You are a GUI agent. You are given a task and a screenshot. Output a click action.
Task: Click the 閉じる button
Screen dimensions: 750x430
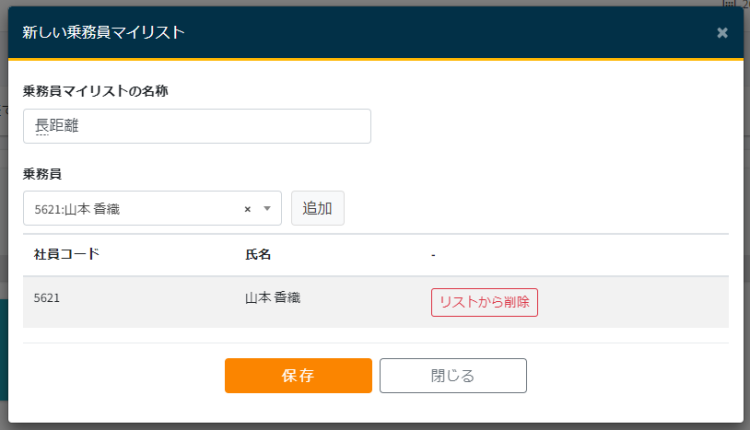pyautogui.click(x=453, y=376)
